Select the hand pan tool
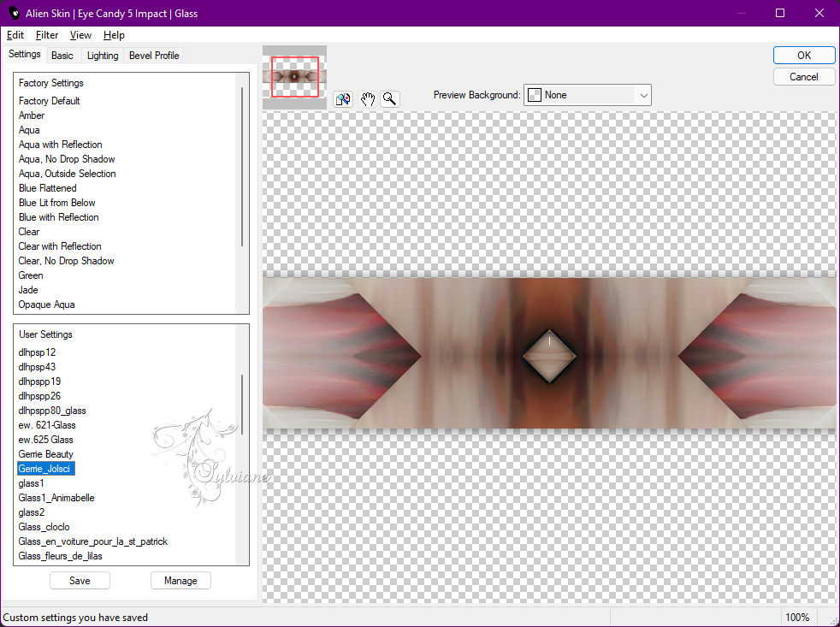This screenshot has height=627, width=840. 368,99
